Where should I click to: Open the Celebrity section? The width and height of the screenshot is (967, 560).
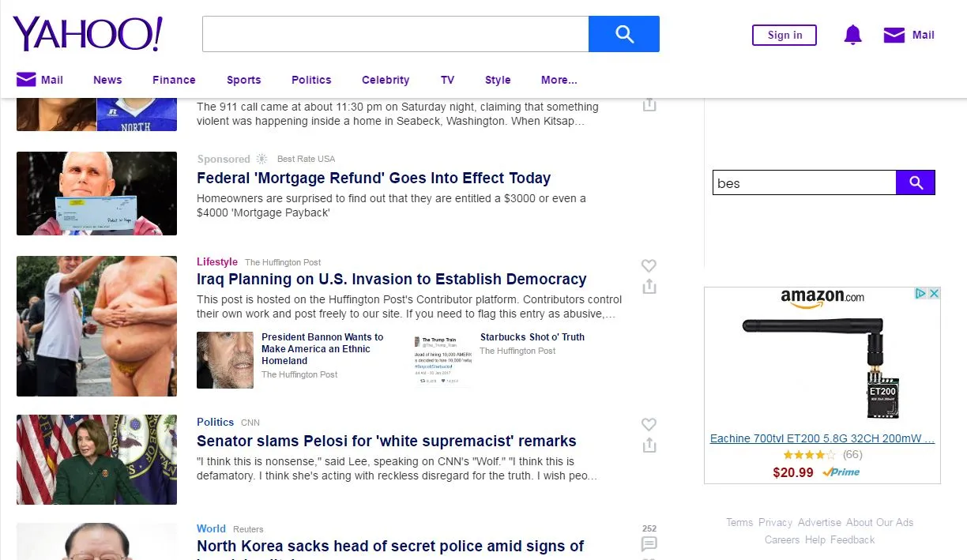(x=386, y=80)
